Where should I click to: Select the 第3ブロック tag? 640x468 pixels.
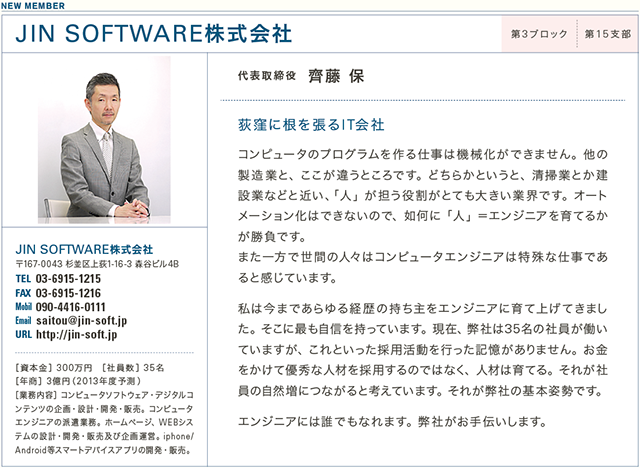[x=539, y=34]
